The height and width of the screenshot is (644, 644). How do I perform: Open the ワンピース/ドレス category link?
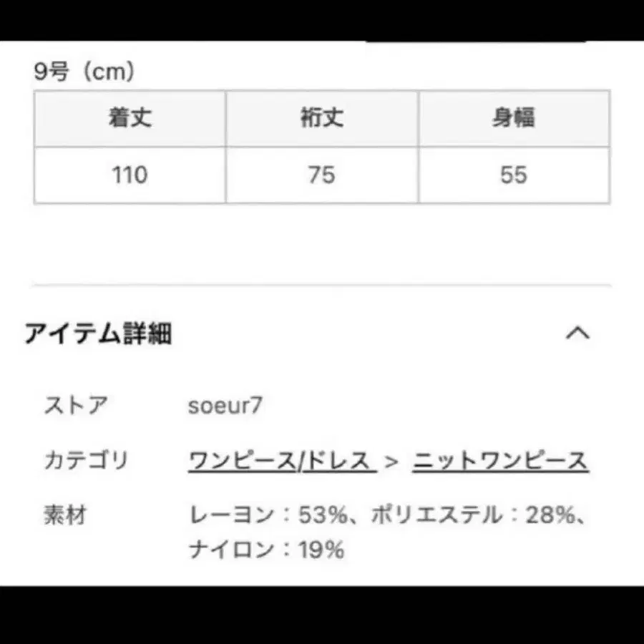point(279,460)
